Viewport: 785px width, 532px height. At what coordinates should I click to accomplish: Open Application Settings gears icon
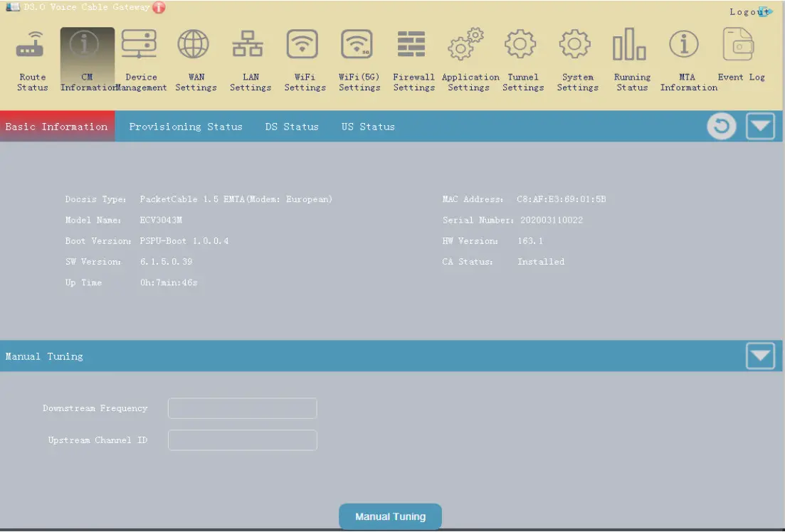(x=465, y=44)
